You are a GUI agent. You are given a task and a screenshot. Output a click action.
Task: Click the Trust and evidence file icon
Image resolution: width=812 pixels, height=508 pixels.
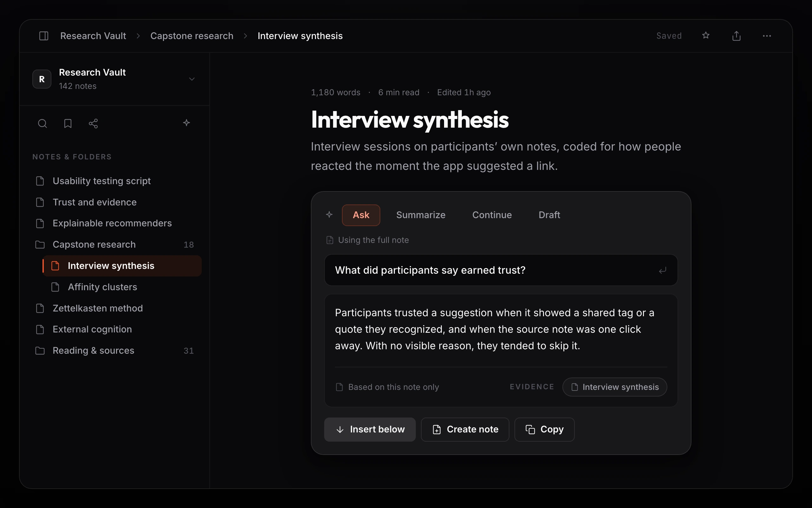(x=40, y=202)
